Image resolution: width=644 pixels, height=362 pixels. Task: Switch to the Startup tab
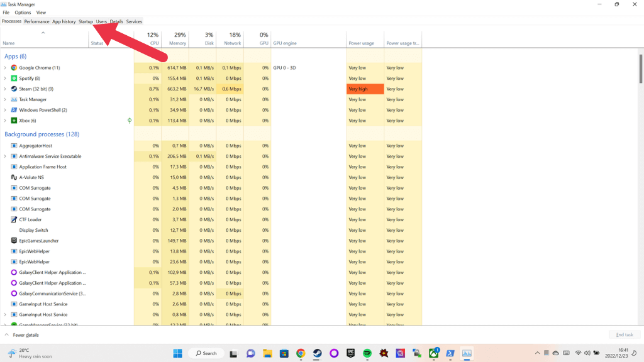coord(86,21)
